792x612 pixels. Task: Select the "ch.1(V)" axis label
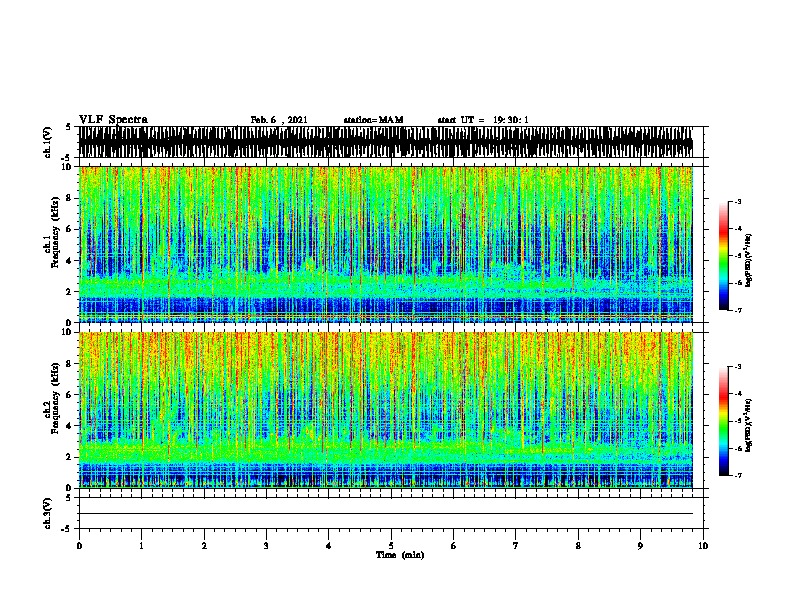click(47, 142)
